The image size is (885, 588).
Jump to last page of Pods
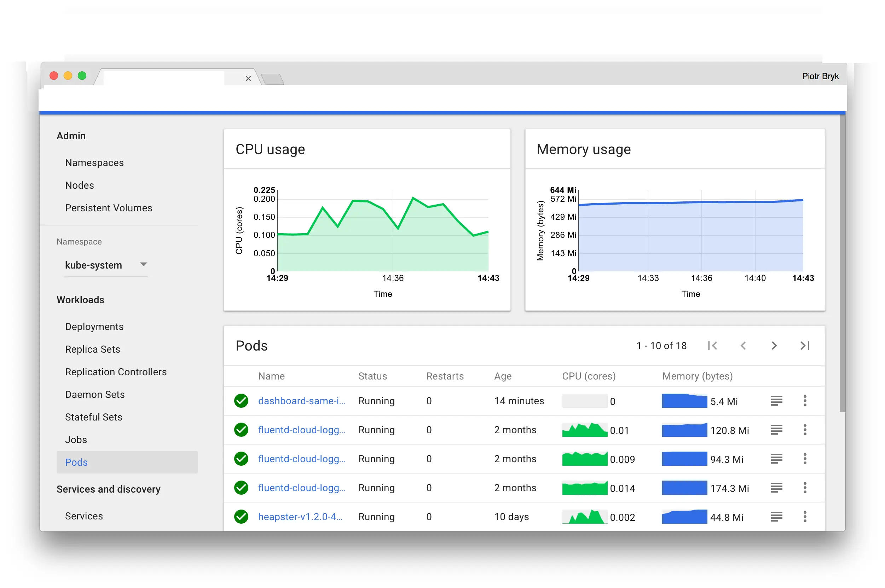pyautogui.click(x=805, y=345)
